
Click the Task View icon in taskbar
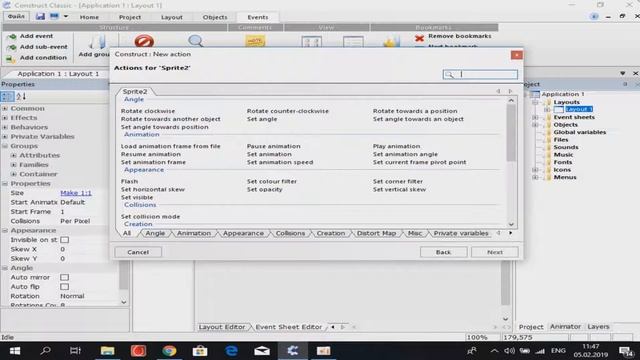pos(76,351)
